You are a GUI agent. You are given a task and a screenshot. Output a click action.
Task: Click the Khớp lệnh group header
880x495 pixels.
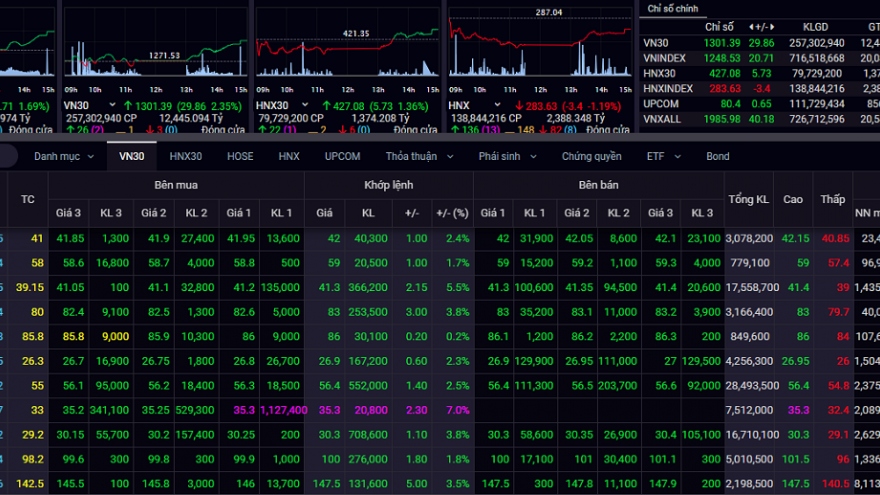click(x=388, y=185)
